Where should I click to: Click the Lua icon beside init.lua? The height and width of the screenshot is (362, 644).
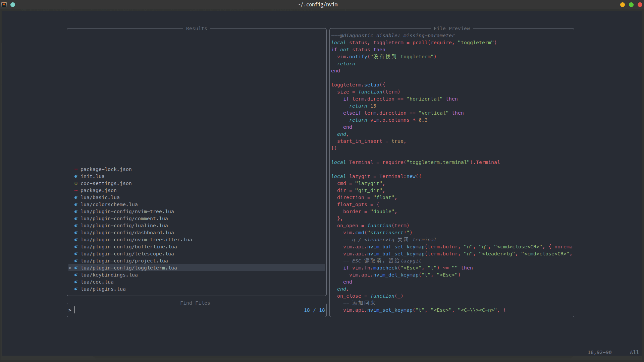coord(76,176)
